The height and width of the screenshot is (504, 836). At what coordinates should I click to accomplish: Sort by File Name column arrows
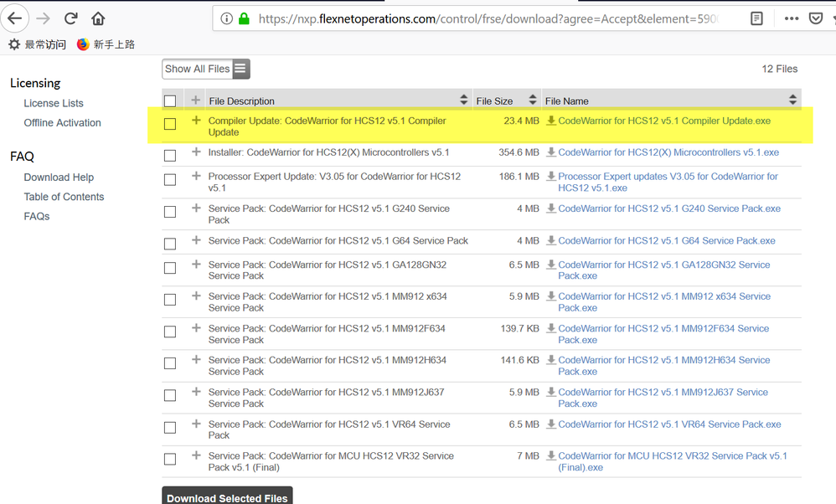[792, 100]
